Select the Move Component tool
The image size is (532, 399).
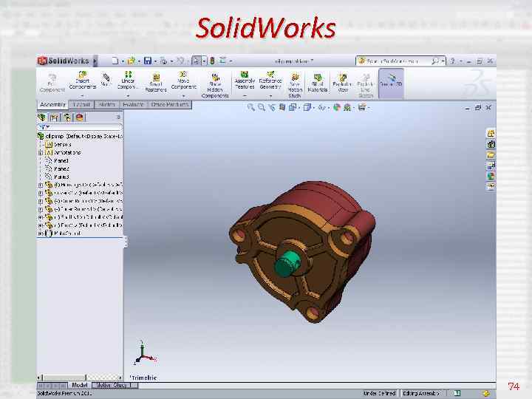[x=183, y=81]
